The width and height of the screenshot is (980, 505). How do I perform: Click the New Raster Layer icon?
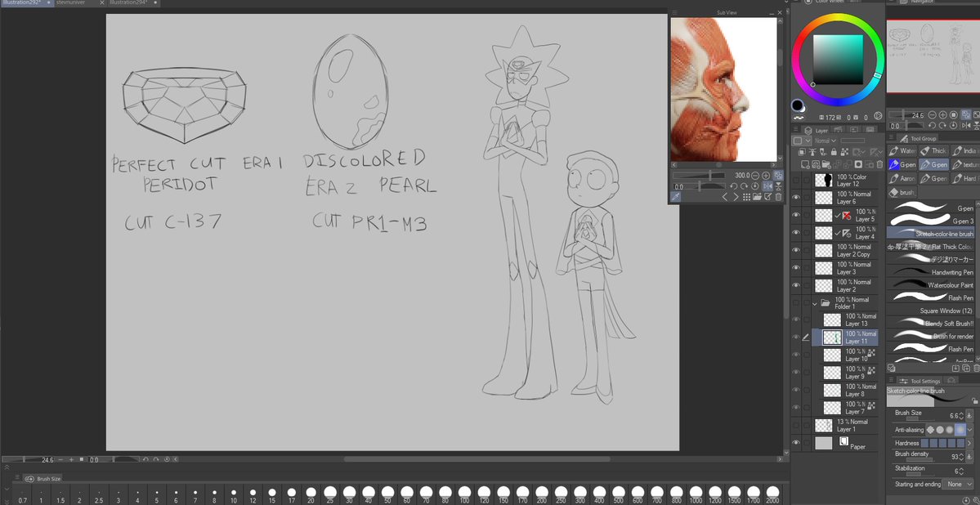[805, 164]
